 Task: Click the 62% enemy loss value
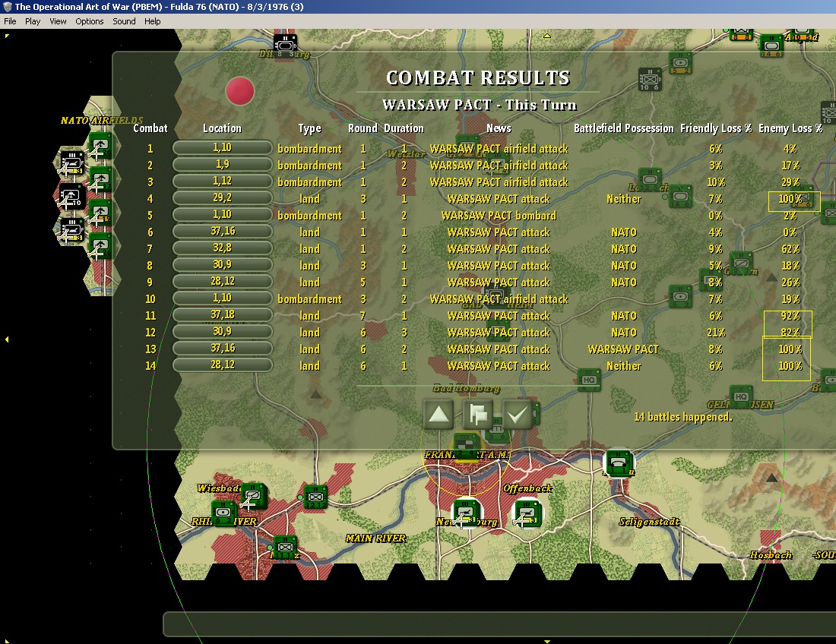[790, 249]
